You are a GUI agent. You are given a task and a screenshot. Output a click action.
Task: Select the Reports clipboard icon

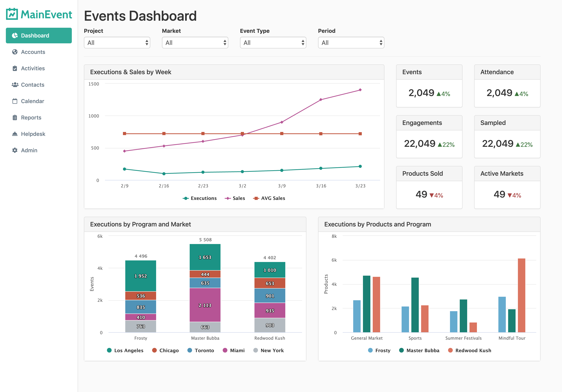coord(15,118)
